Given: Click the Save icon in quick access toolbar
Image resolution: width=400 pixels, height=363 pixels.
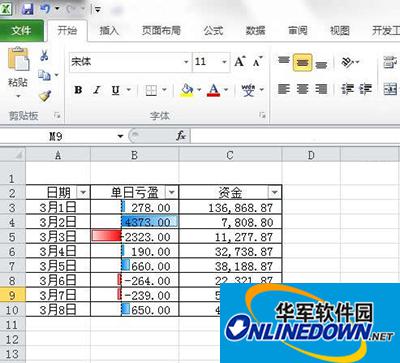Looking at the screenshot, I should tap(28, 9).
